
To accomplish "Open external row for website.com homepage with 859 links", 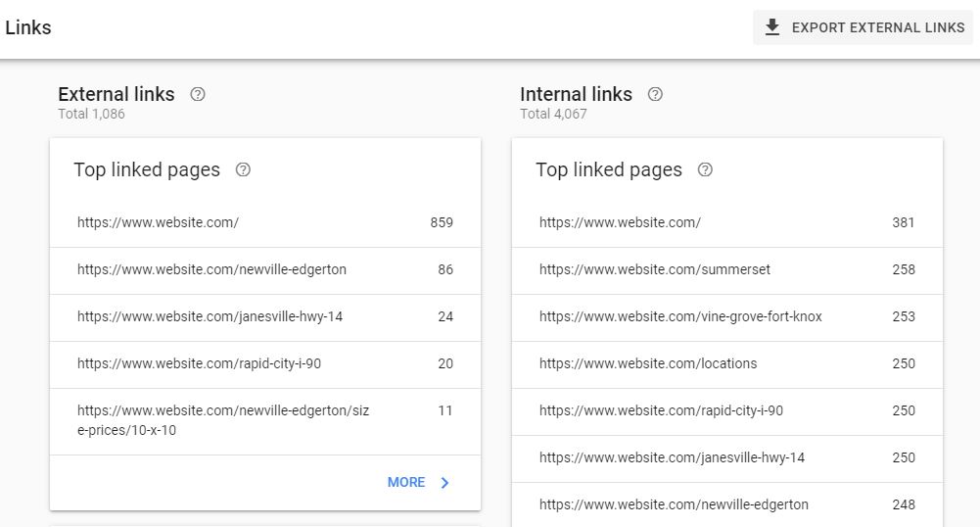I will coord(264,222).
